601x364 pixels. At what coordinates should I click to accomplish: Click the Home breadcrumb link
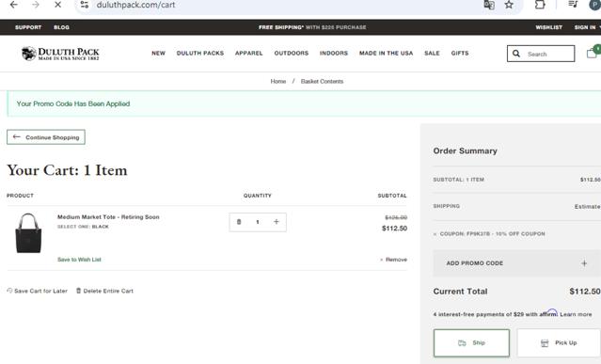click(x=278, y=81)
